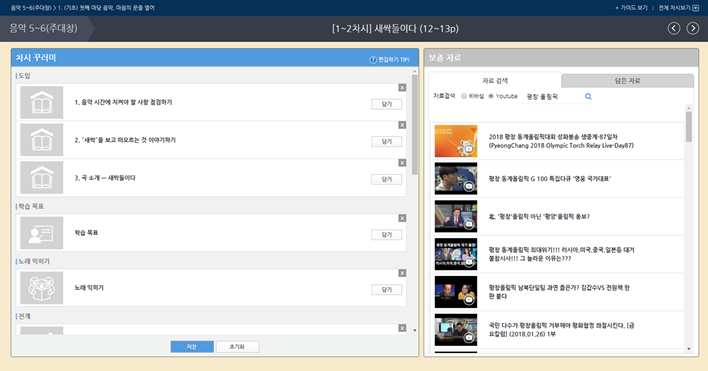Select '평창 동계올림픽 최대위기' result title
Viewport: 708px width, 371px height.
[561, 254]
